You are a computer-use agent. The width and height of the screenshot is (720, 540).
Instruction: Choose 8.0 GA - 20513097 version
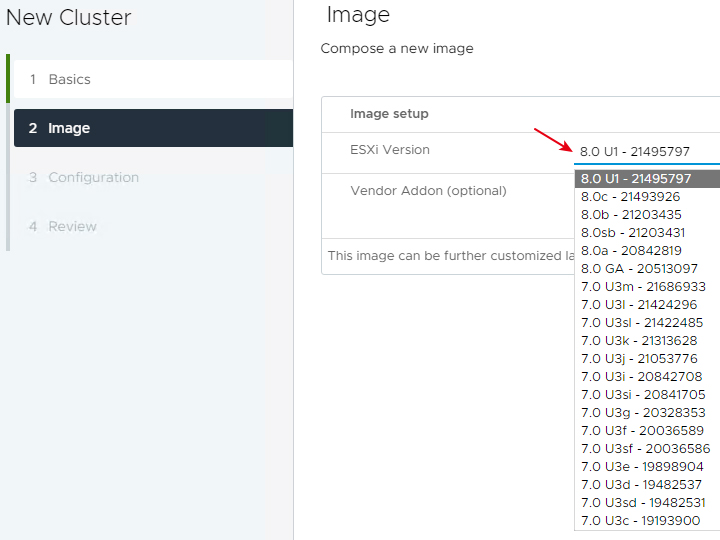(647, 269)
